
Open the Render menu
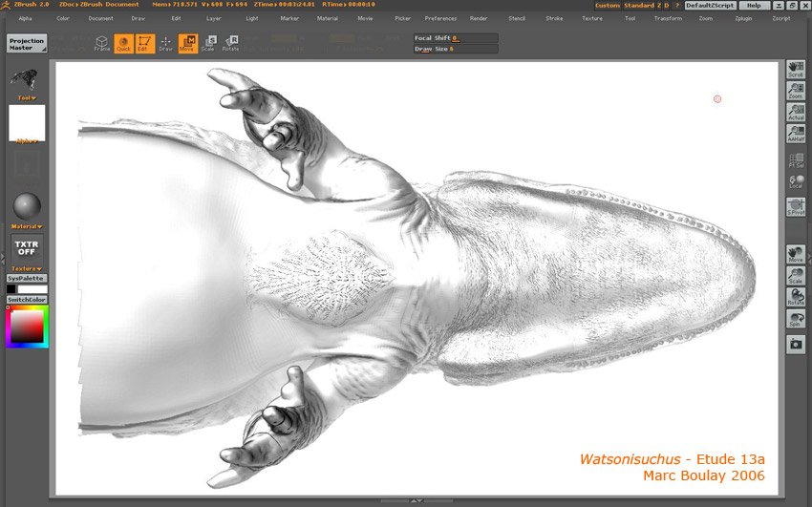479,19
